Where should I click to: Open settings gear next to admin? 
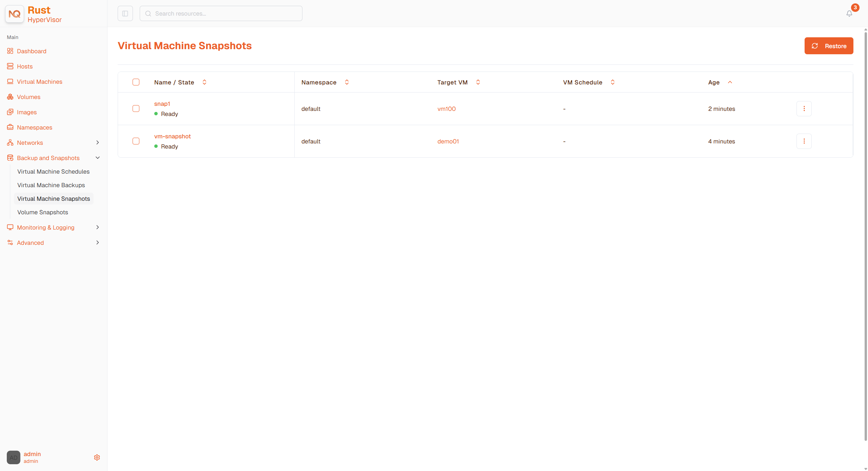pyautogui.click(x=97, y=457)
